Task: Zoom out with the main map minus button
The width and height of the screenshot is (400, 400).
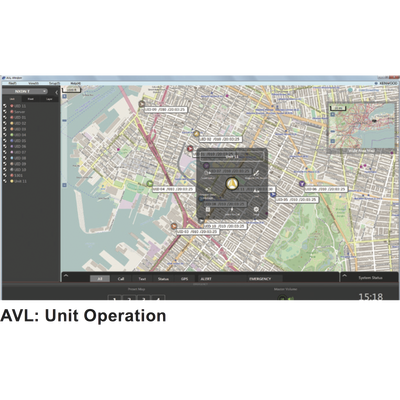Action: tap(64, 185)
